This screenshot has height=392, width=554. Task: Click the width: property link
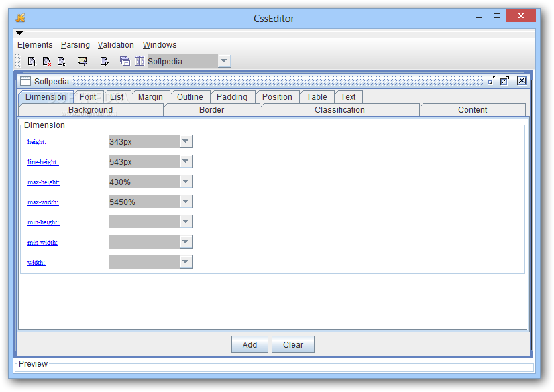tap(36, 263)
